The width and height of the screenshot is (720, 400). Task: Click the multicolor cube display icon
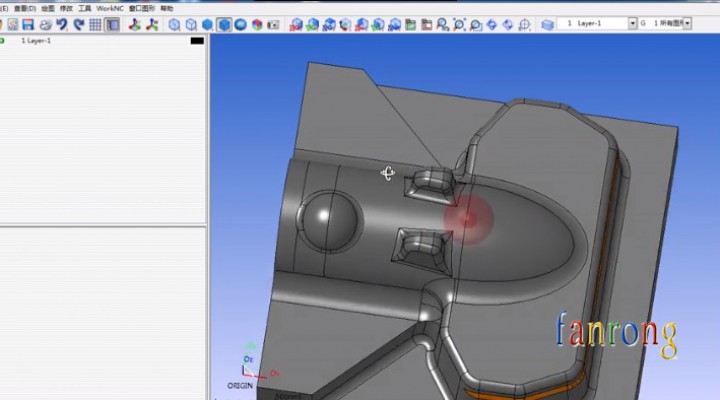tap(257, 24)
